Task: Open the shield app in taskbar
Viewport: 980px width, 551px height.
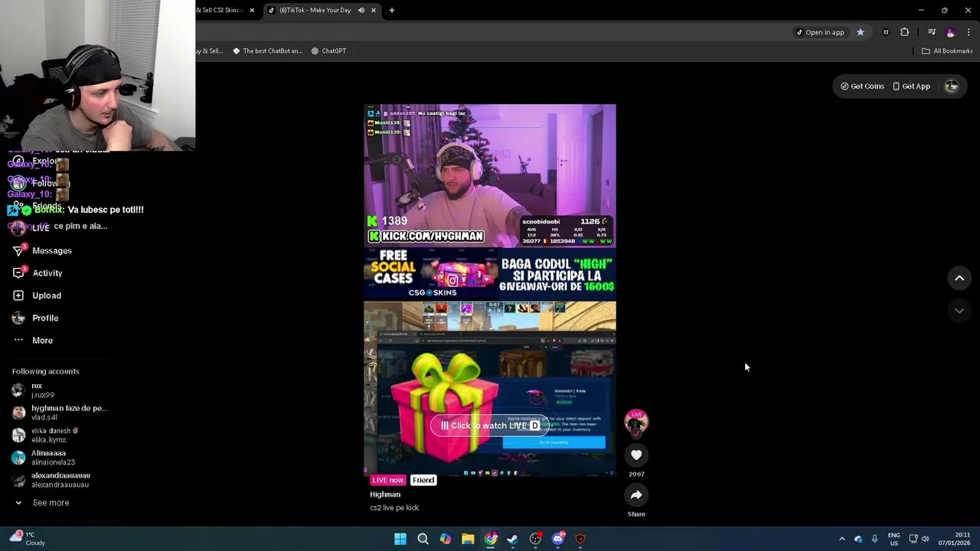Action: pyautogui.click(x=580, y=539)
